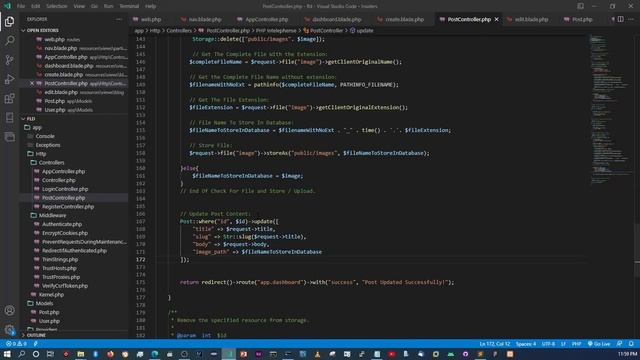The width and height of the screenshot is (640, 360).
Task: Click the Windows taskbar search icon
Action: (x=21, y=354)
